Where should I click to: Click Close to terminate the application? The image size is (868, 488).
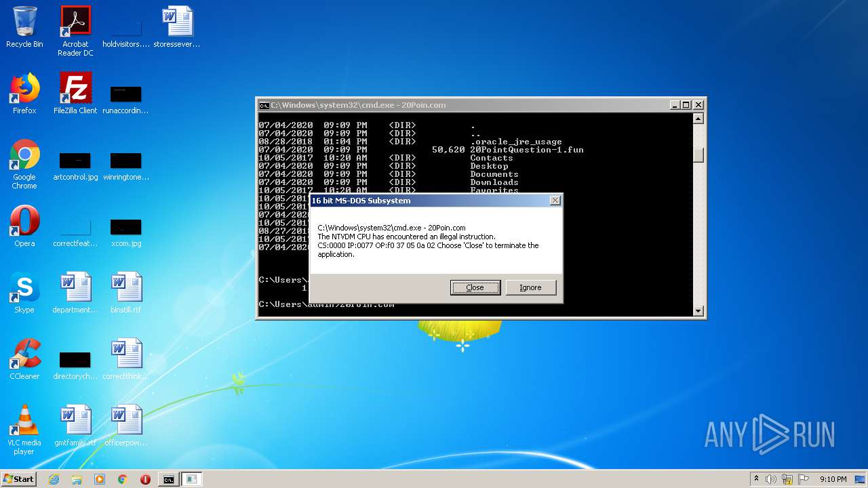click(475, 287)
